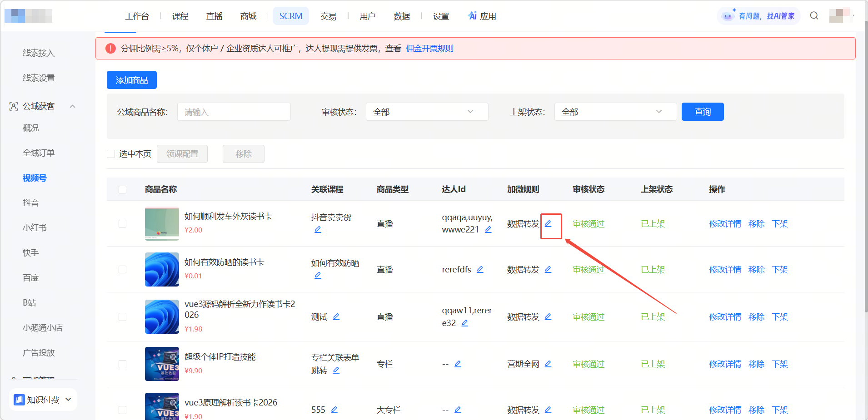
Task: Edit 加微规则 pencil in 如何有效防晒的读书卡 row
Action: [x=548, y=270]
